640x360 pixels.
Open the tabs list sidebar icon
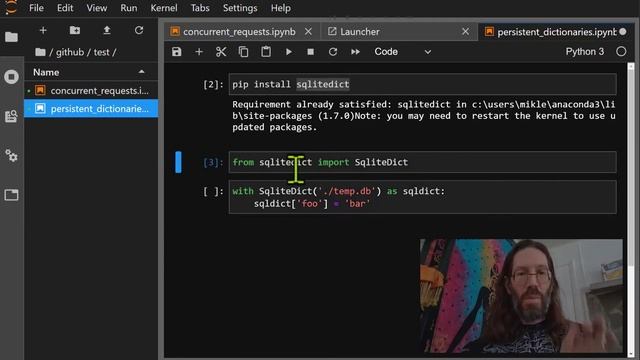(11, 195)
